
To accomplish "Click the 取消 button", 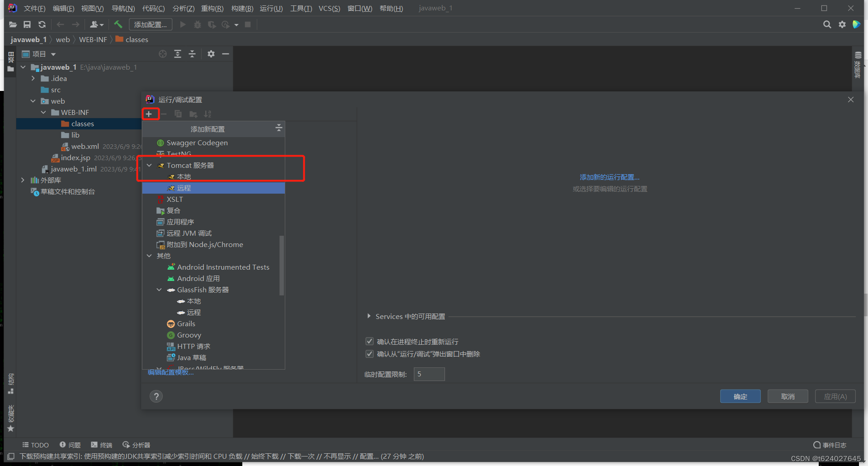I will coord(788,396).
